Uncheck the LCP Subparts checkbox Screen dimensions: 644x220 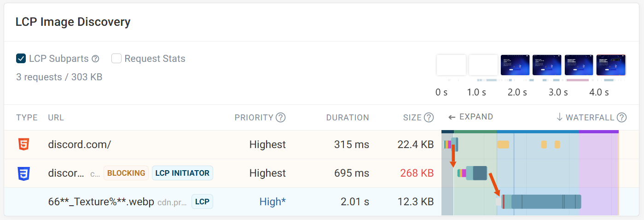click(21, 59)
